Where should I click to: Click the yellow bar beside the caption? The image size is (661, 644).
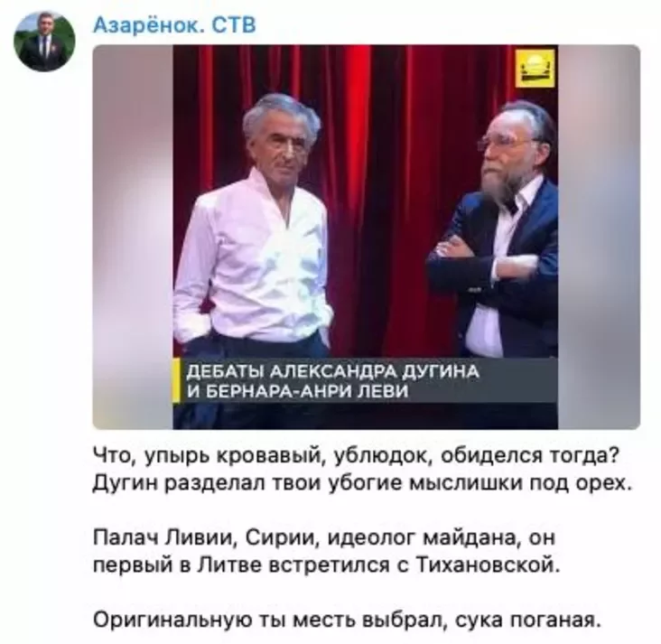pos(177,381)
